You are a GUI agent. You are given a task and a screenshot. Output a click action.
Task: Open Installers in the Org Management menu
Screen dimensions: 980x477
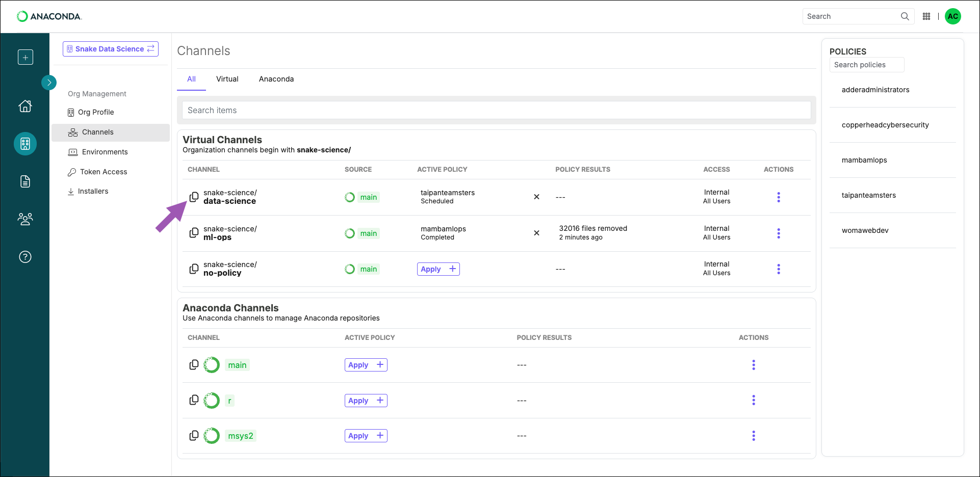click(88, 191)
